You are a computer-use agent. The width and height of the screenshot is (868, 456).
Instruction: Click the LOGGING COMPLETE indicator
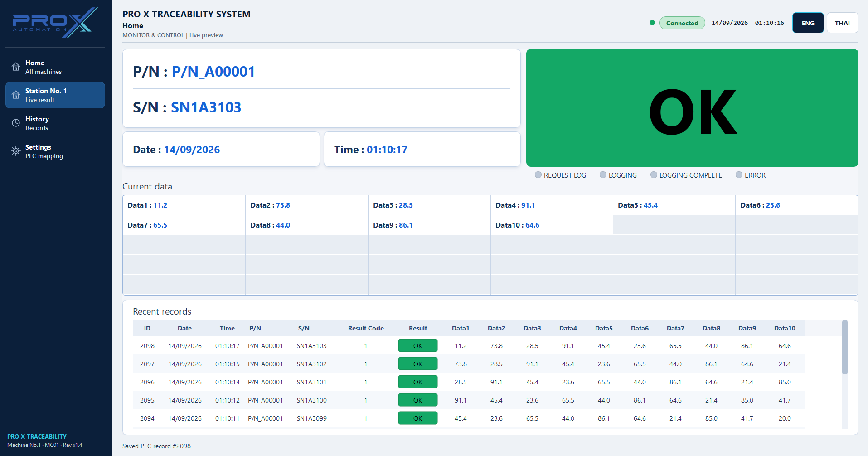click(686, 175)
